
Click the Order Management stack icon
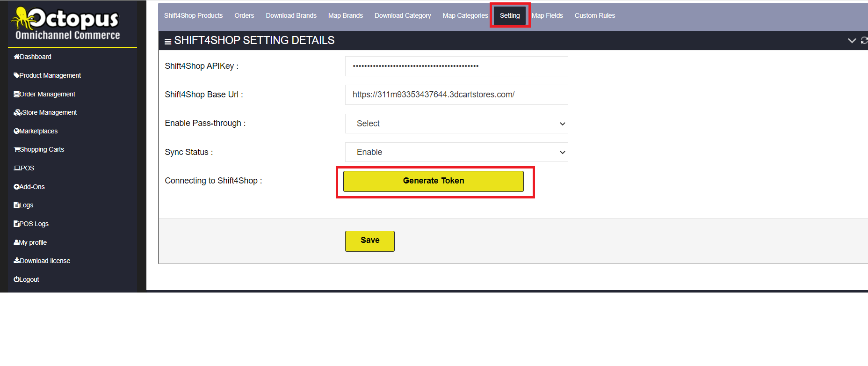pyautogui.click(x=16, y=94)
